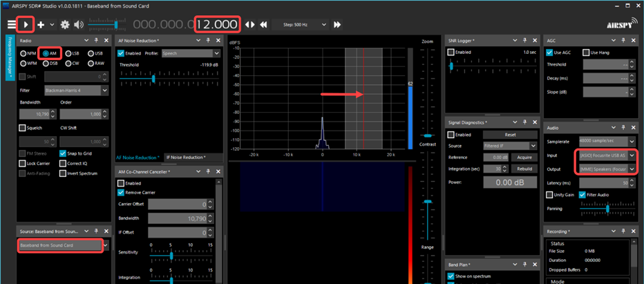Mute audio using the speaker icon
This screenshot has width=644, height=284.
[79, 24]
